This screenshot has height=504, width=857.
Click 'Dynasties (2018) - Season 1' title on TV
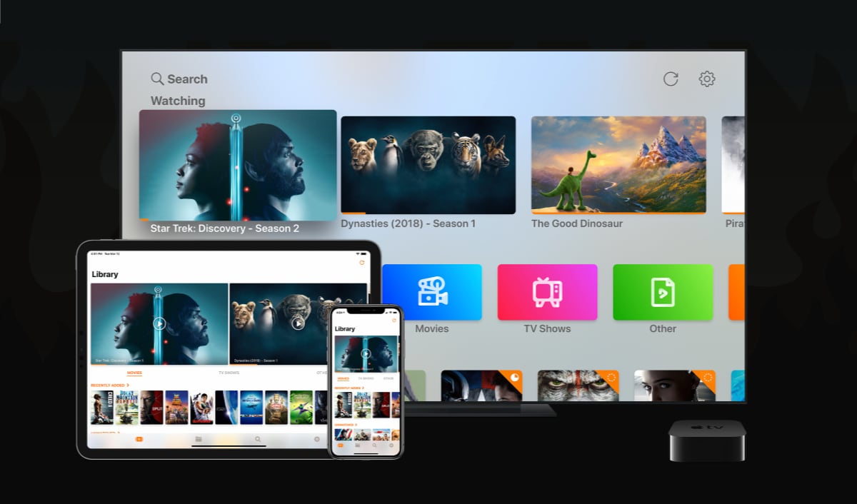(x=408, y=223)
